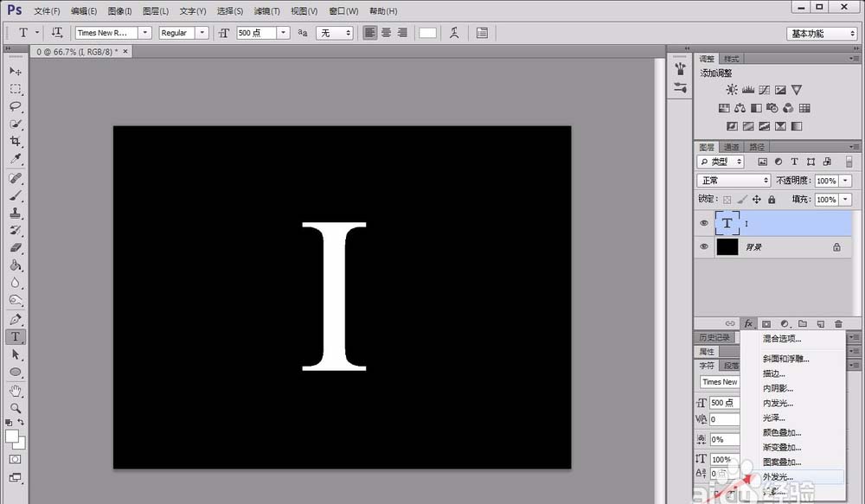
Task: Select the History Brush tool
Action: click(x=16, y=231)
